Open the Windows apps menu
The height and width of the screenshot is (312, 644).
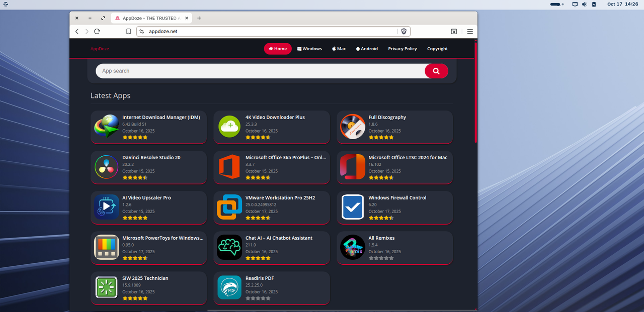(309, 49)
